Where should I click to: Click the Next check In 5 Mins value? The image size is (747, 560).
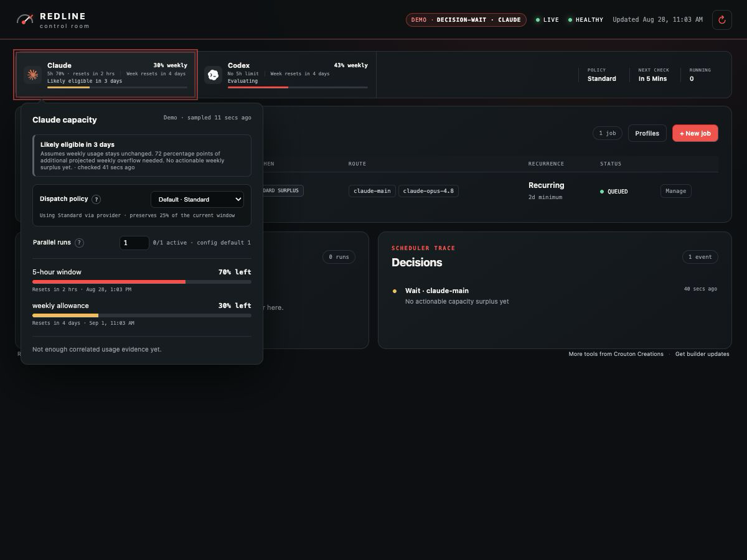click(x=652, y=79)
